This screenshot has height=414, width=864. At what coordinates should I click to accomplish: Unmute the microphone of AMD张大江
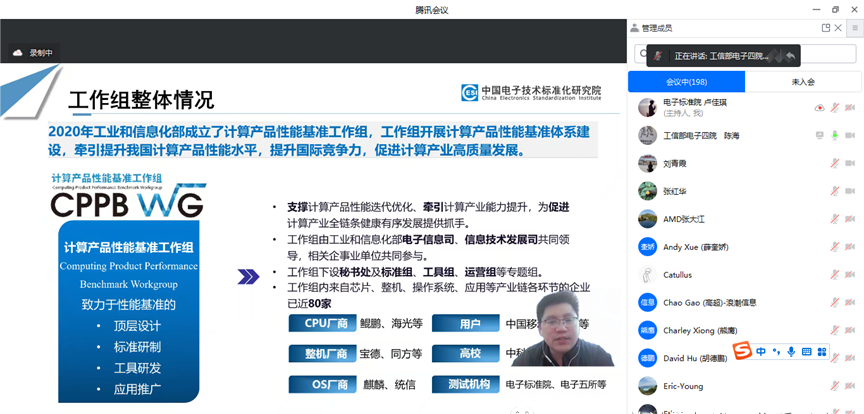835,219
